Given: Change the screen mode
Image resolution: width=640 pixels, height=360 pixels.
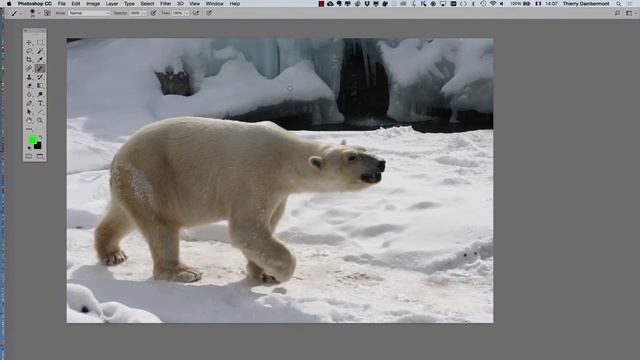Looking at the screenshot, I should coord(40,156).
